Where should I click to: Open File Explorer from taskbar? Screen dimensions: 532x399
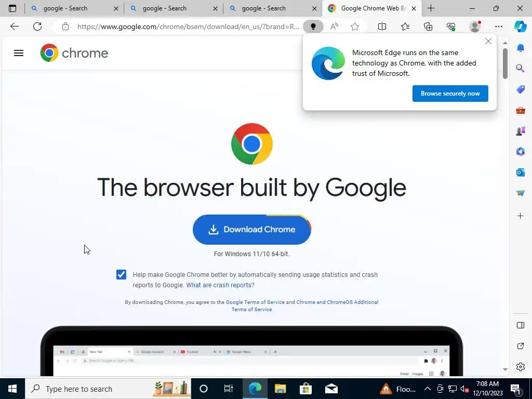pos(280,389)
